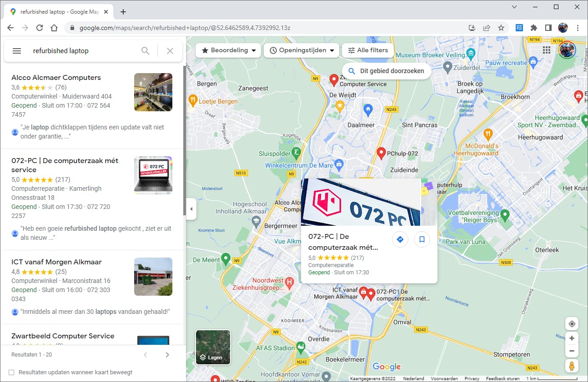Open Zwartbeeld Computer Service result
Viewport: 588px width, 382px height.
point(63,336)
